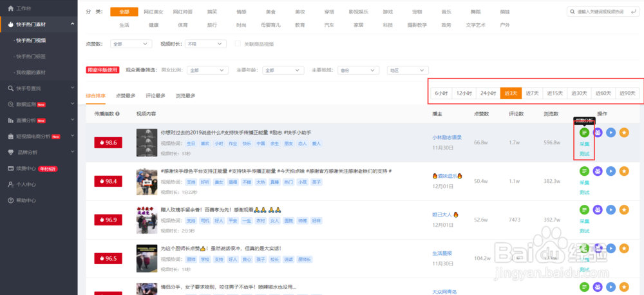
Task: Click the flame icon for 快手热门素材
Action: pyautogui.click(x=11, y=24)
